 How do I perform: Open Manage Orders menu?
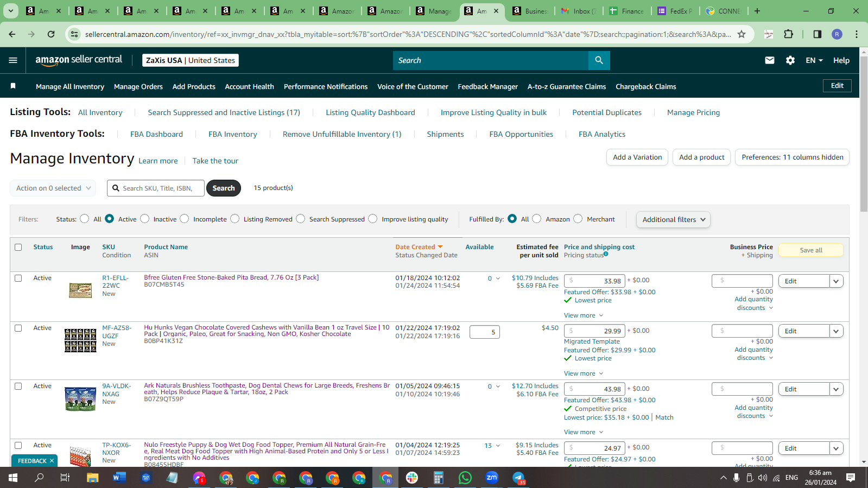pyautogui.click(x=138, y=86)
